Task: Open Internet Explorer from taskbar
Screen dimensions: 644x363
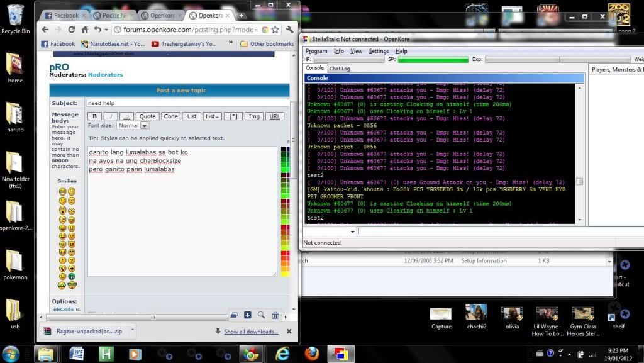Action: (282, 354)
